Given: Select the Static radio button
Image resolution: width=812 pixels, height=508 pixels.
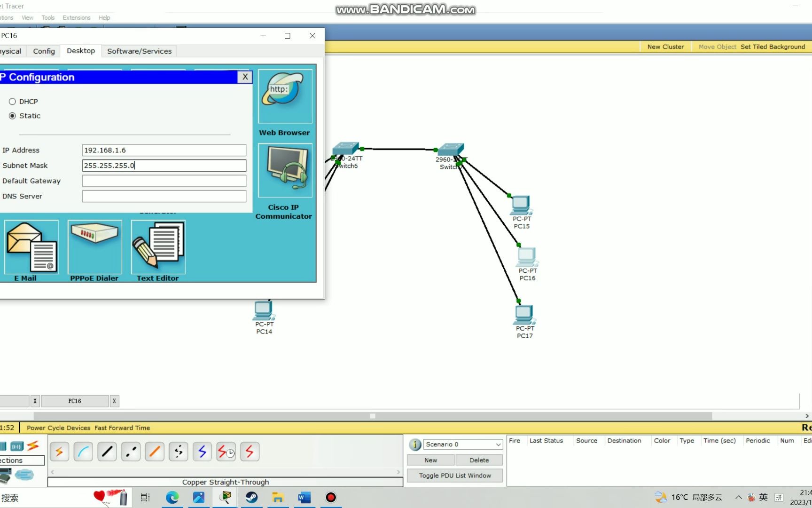Looking at the screenshot, I should [12, 116].
